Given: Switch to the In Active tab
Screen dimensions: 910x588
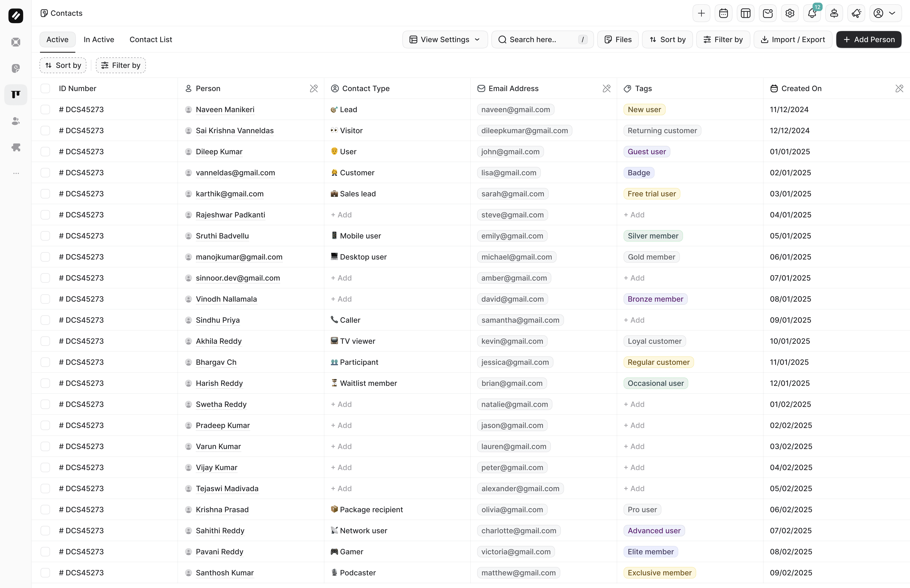Looking at the screenshot, I should pyautogui.click(x=99, y=40).
